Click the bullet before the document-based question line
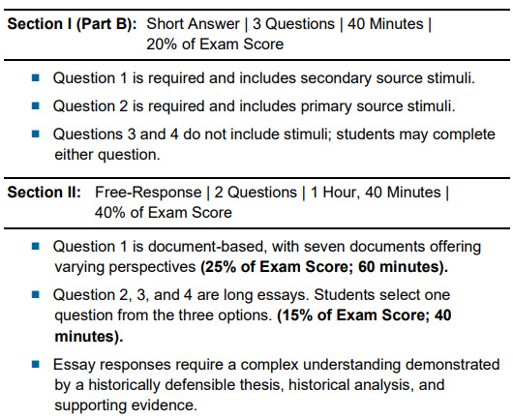 tap(36, 246)
